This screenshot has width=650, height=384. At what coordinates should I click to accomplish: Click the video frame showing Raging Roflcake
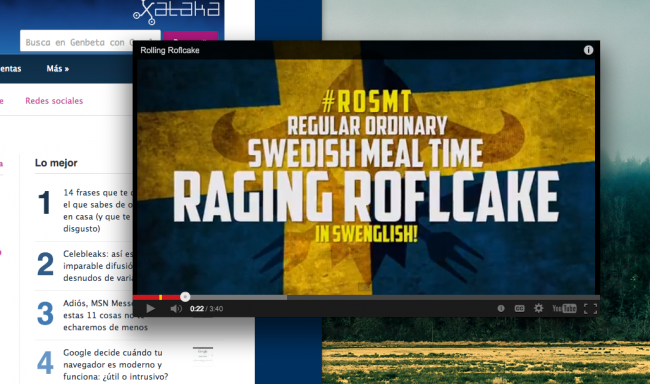[x=366, y=176]
